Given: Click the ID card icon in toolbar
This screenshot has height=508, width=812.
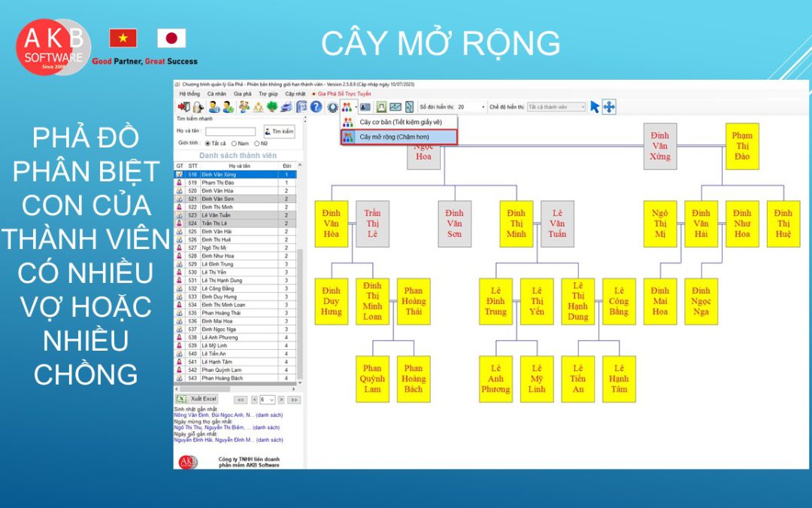Looking at the screenshot, I should (x=365, y=107).
